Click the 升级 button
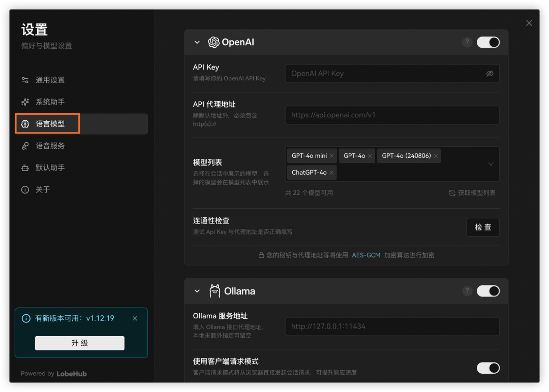Screen dimensions: 549x392 [x=79, y=343]
